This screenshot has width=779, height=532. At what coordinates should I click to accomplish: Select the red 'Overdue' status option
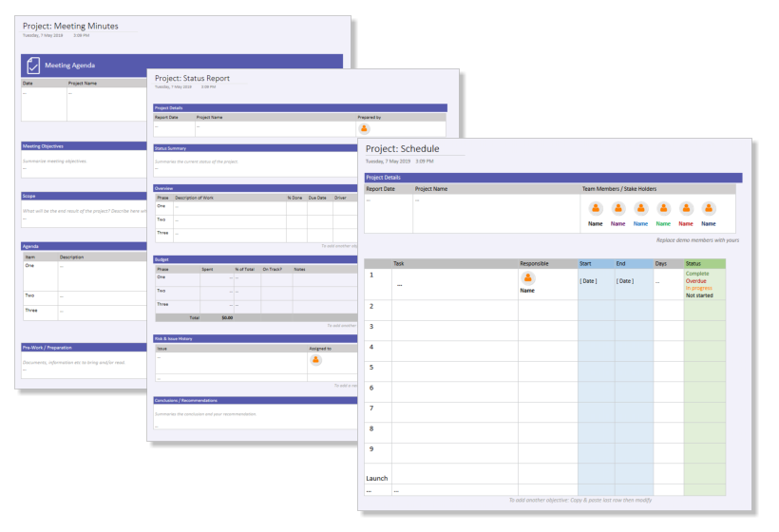(x=696, y=281)
